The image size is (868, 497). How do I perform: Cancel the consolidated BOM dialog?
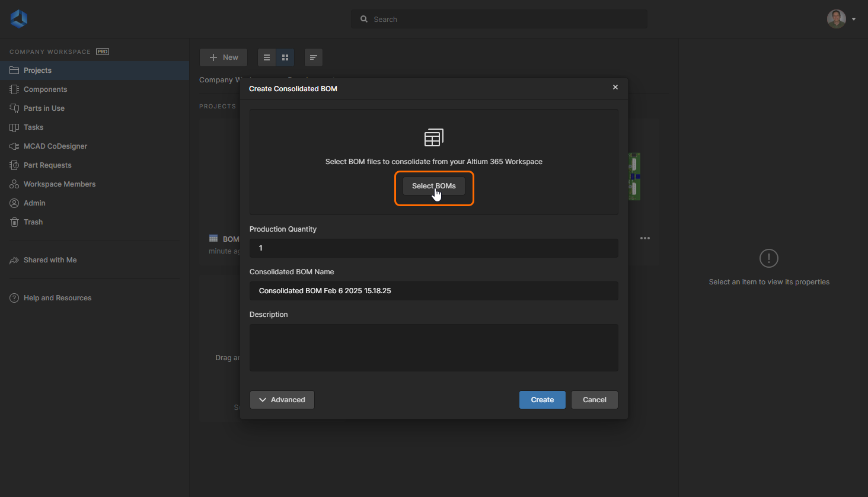click(595, 400)
